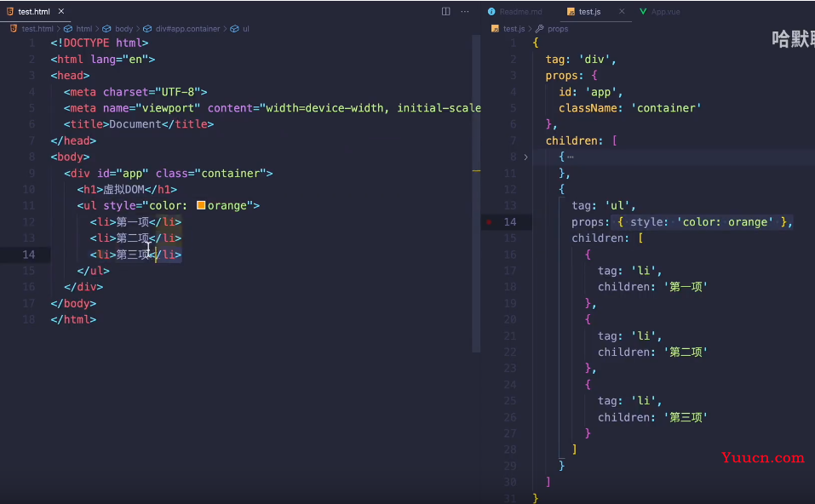The image size is (815, 504).
Task: Click test.html in the breadcrumb
Action: (37, 29)
